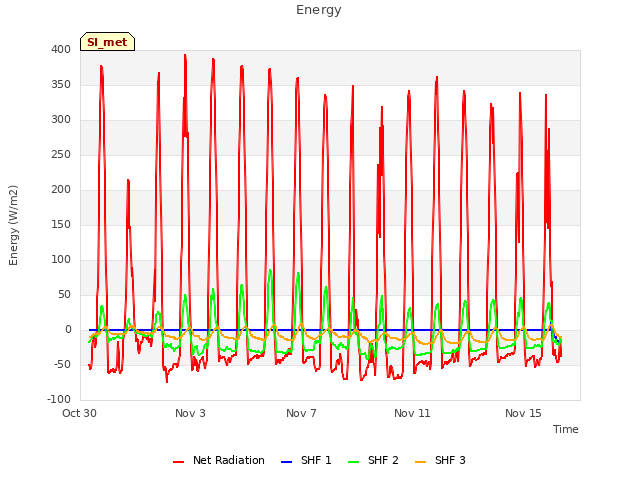This screenshot has height=480, width=640.
Task: Click the Energy chart title
Action: coord(319,10)
